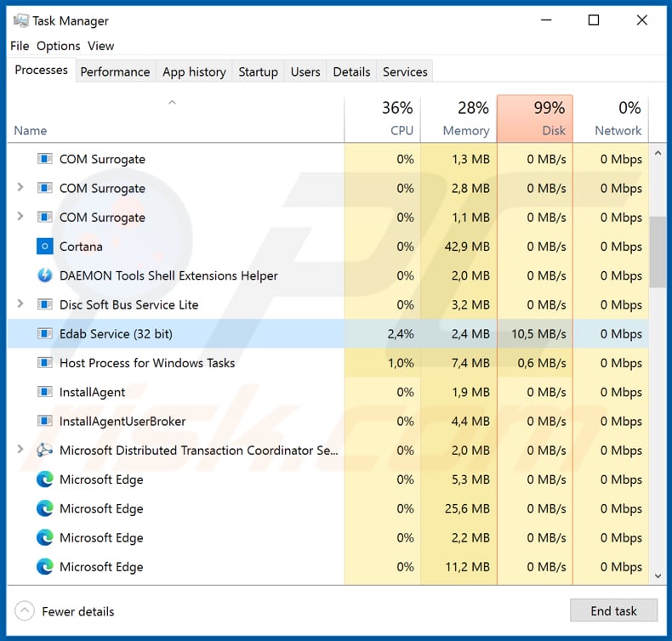Click the InstallAgent process icon
The width and height of the screenshot is (672, 641).
[44, 392]
